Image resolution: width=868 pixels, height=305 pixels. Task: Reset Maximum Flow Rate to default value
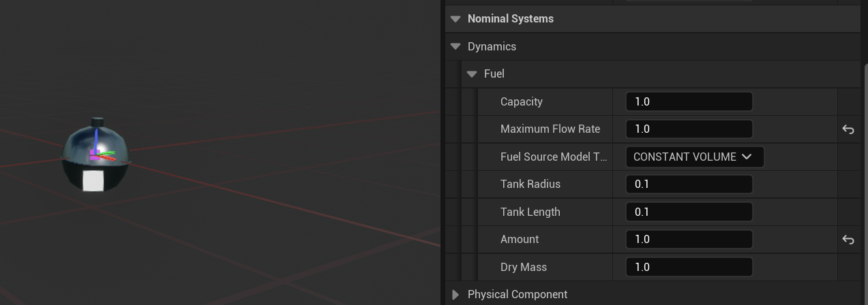click(x=848, y=129)
